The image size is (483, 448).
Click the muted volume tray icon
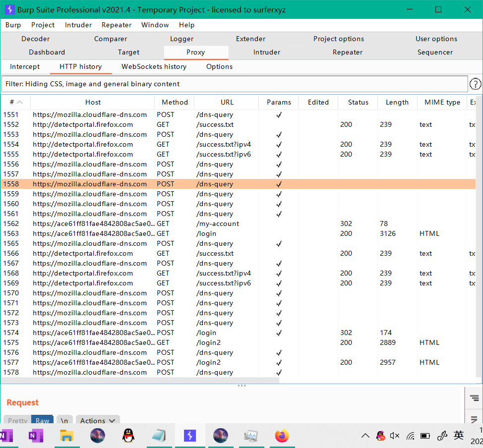pyautogui.click(x=395, y=436)
